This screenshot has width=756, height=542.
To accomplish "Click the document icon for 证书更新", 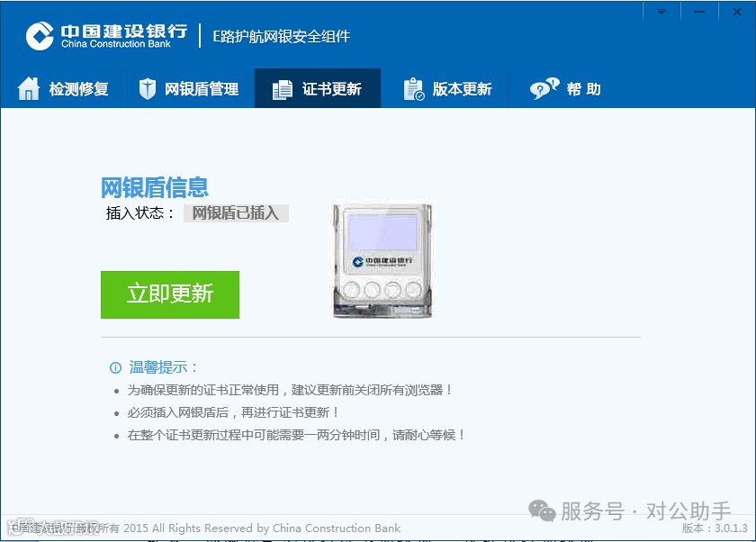I will (282, 90).
